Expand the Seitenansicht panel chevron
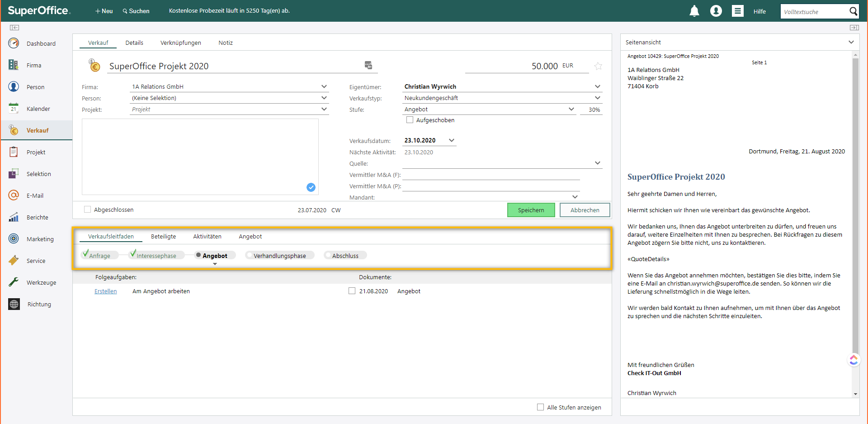The height and width of the screenshot is (424, 868). [851, 42]
